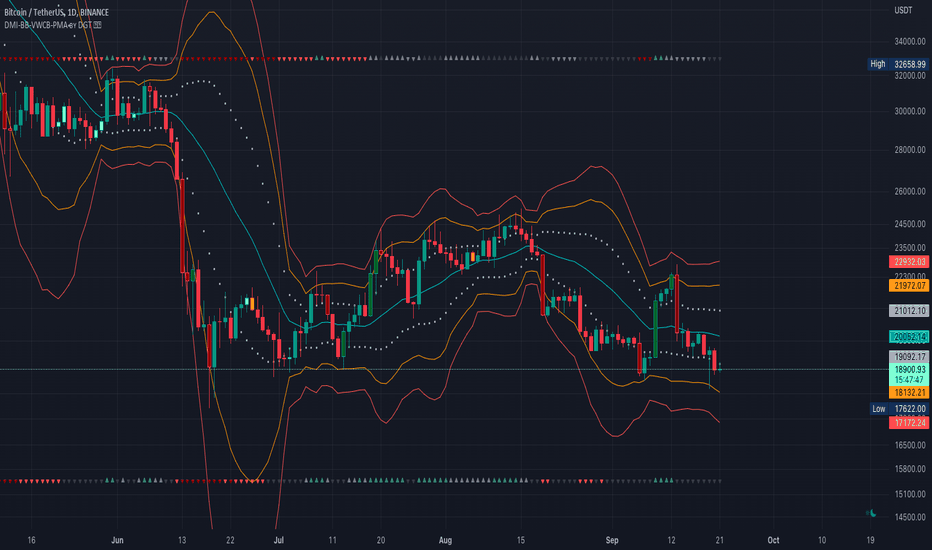The image size is (932, 550).
Task: Click the gray 21012.10 price tag
Action: tap(909, 310)
